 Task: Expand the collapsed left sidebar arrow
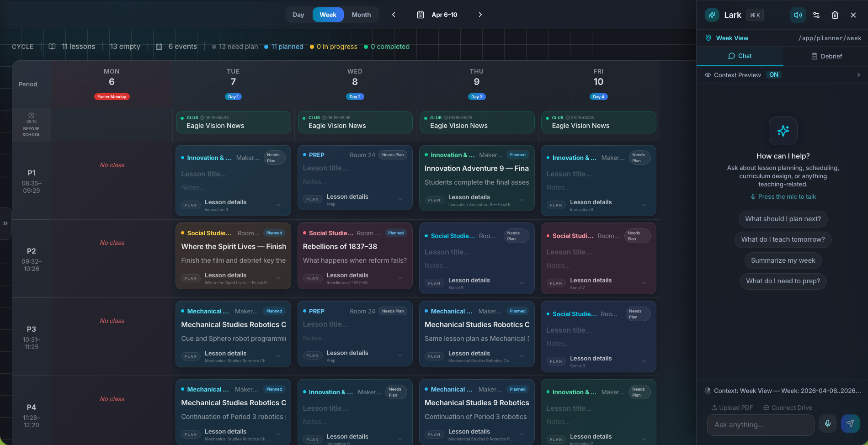click(x=6, y=223)
